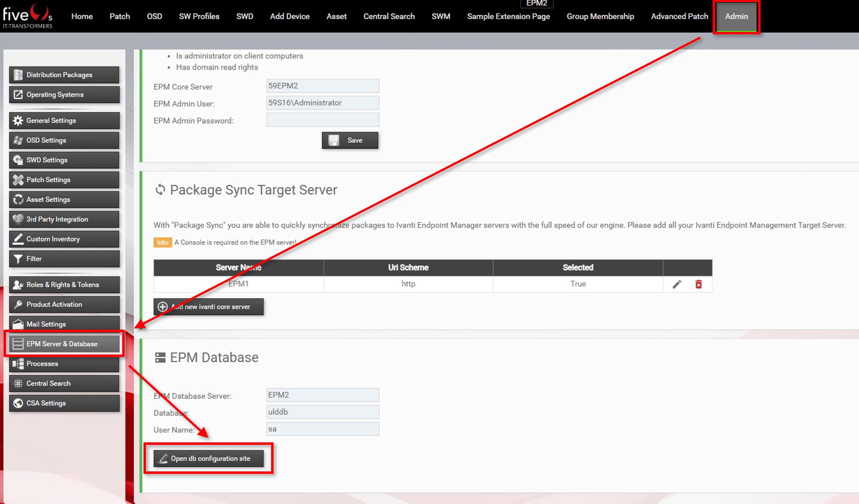The height and width of the screenshot is (504, 859).
Task: Click the Package Sync Target Server heading
Action: point(253,190)
